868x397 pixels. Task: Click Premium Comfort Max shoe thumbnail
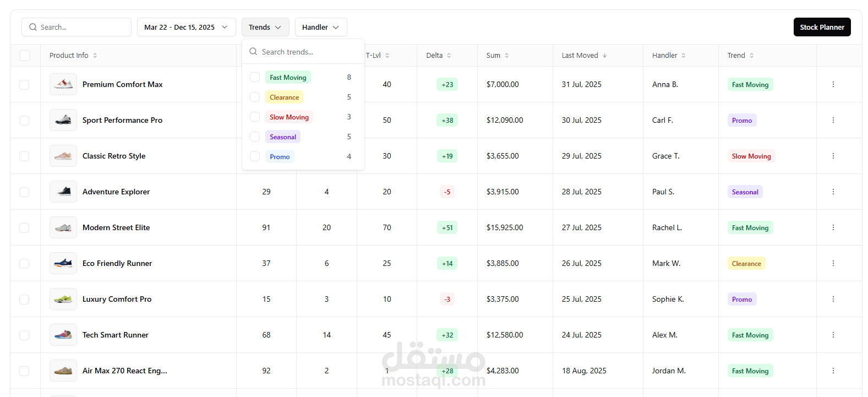[x=63, y=84]
